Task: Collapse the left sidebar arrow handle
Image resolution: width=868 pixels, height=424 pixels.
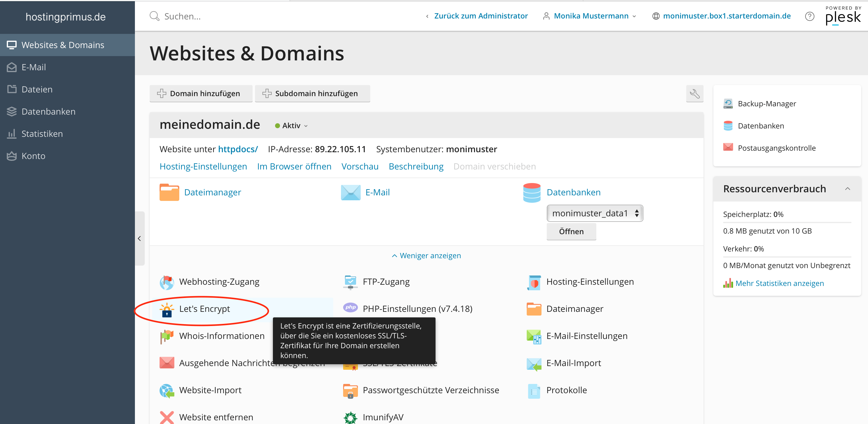Action: click(140, 238)
